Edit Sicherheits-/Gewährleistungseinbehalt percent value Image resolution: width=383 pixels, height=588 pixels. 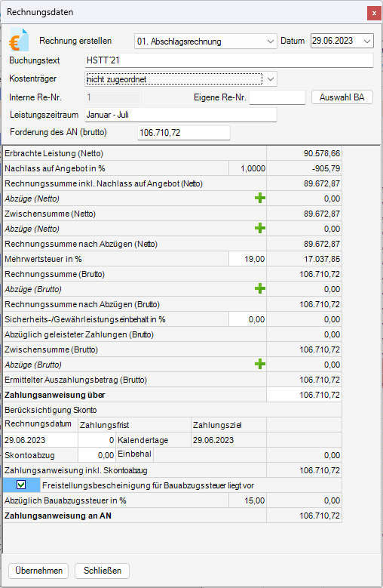tap(247, 319)
